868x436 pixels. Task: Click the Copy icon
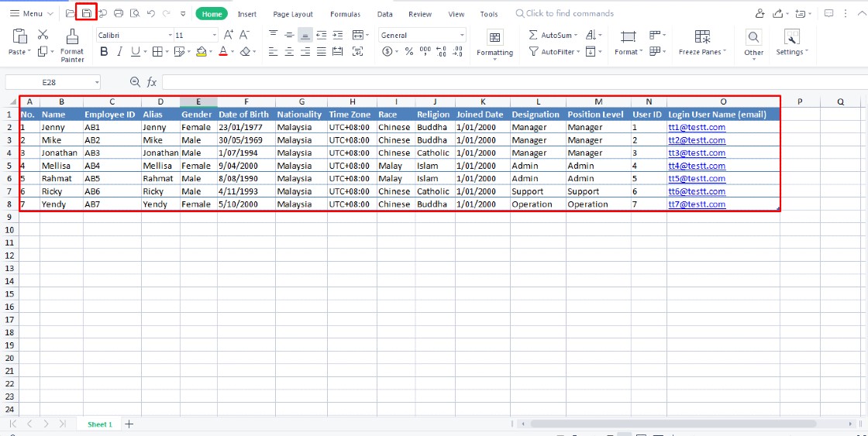pyautogui.click(x=42, y=51)
